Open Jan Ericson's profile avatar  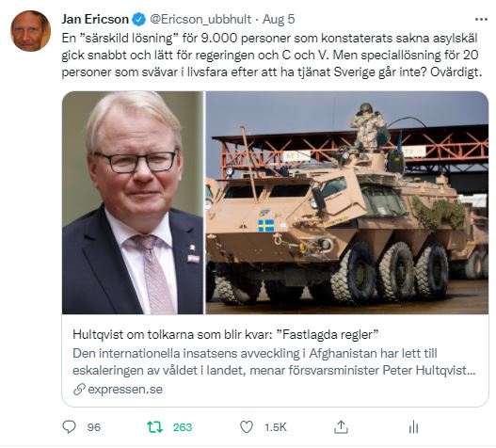point(30,31)
